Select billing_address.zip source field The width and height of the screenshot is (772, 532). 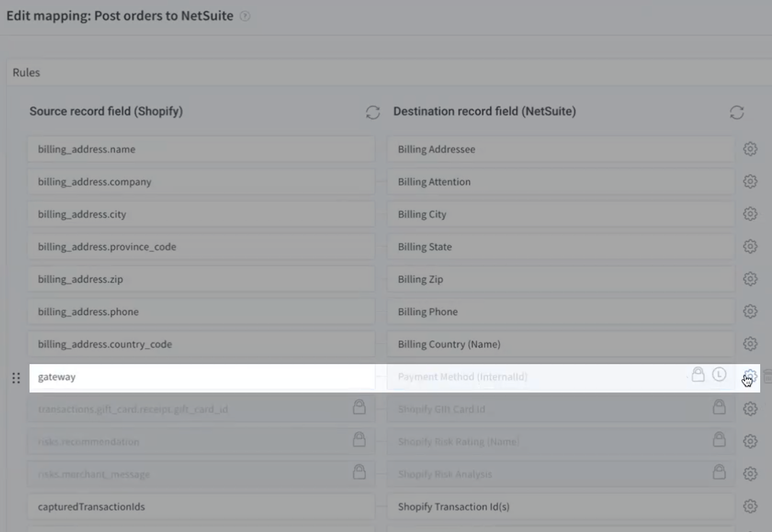tap(201, 279)
